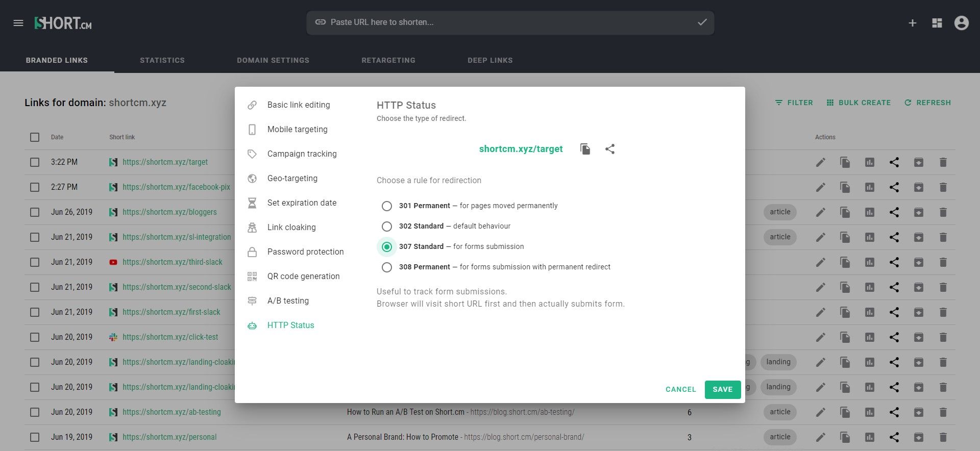The image size is (980, 451).
Task: Edit the personal row with pencil icon
Action: coord(821,437)
